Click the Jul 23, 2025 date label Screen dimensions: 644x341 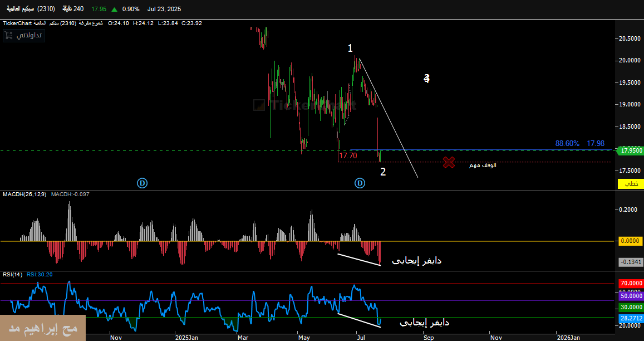pyautogui.click(x=164, y=9)
